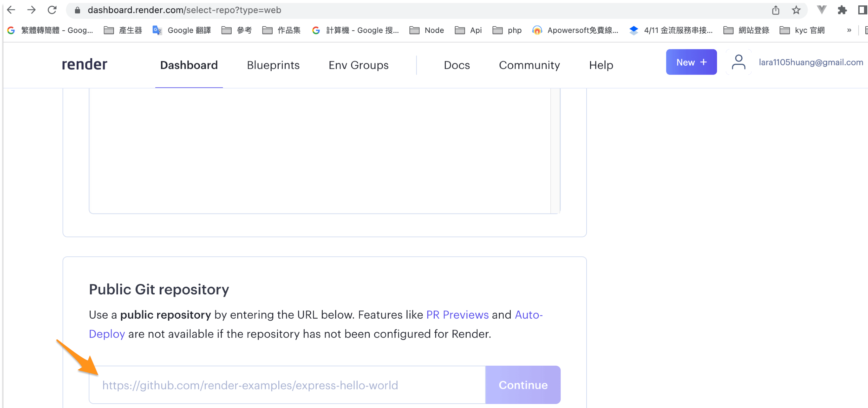Open the Node bookmarks folder
This screenshot has width=868, height=408.
point(427,30)
